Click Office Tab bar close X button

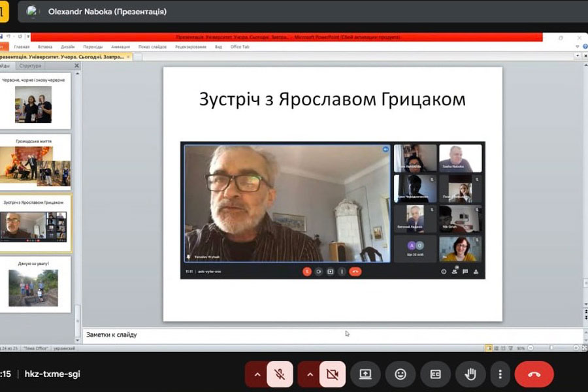click(585, 56)
